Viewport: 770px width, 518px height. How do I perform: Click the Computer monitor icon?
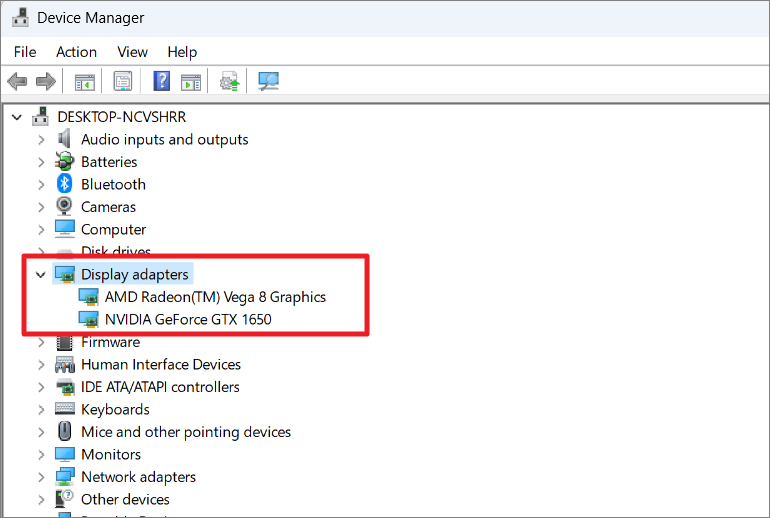(x=64, y=229)
